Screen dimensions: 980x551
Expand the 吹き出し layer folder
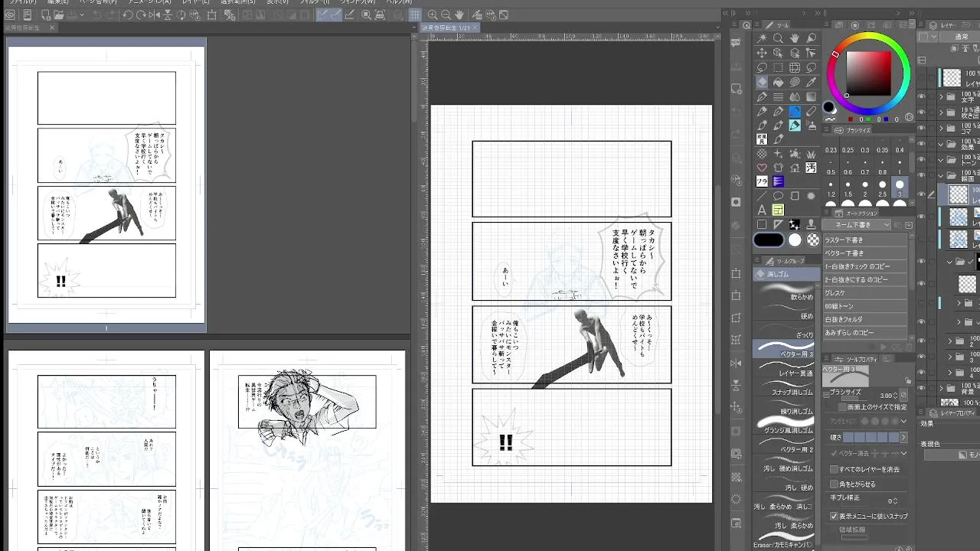tap(941, 113)
